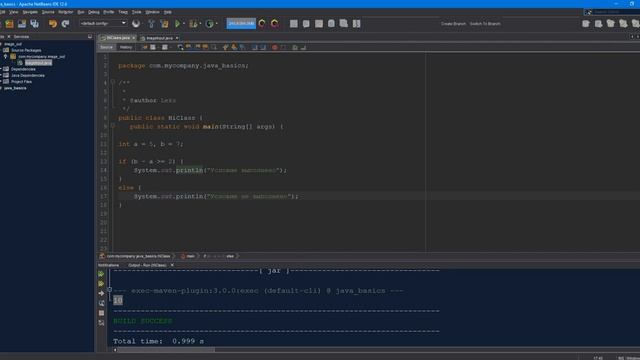Open the Help menu
The width and height of the screenshot is (640, 360).
(167, 12)
